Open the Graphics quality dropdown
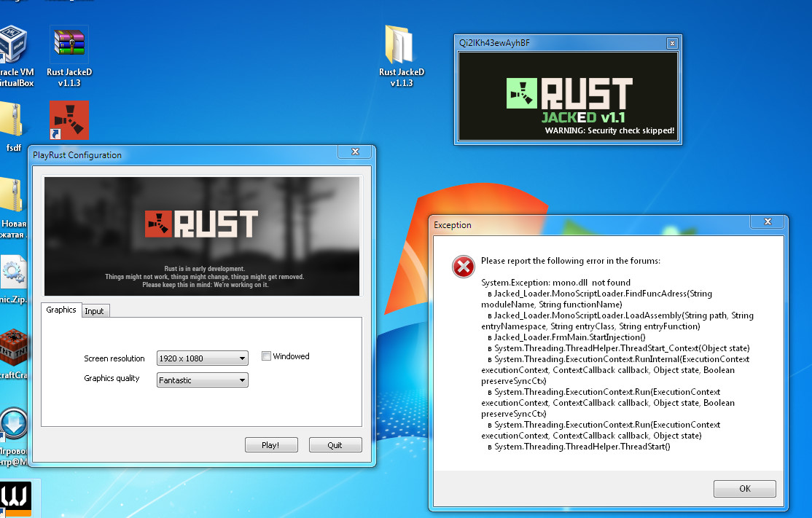 (203, 380)
